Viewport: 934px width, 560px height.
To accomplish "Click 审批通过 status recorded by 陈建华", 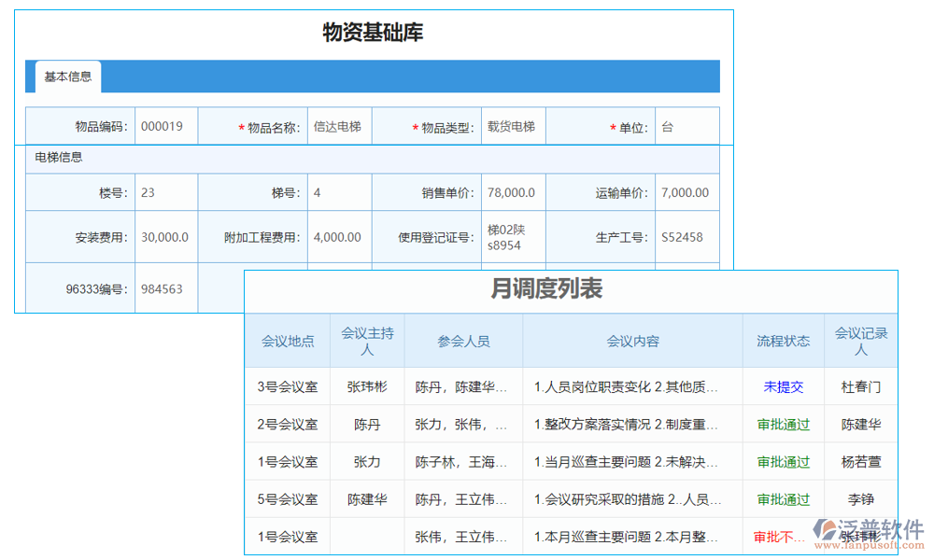I will [783, 424].
